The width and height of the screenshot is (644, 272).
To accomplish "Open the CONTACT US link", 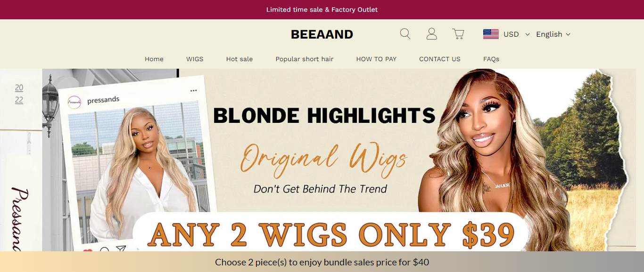I will (x=440, y=59).
